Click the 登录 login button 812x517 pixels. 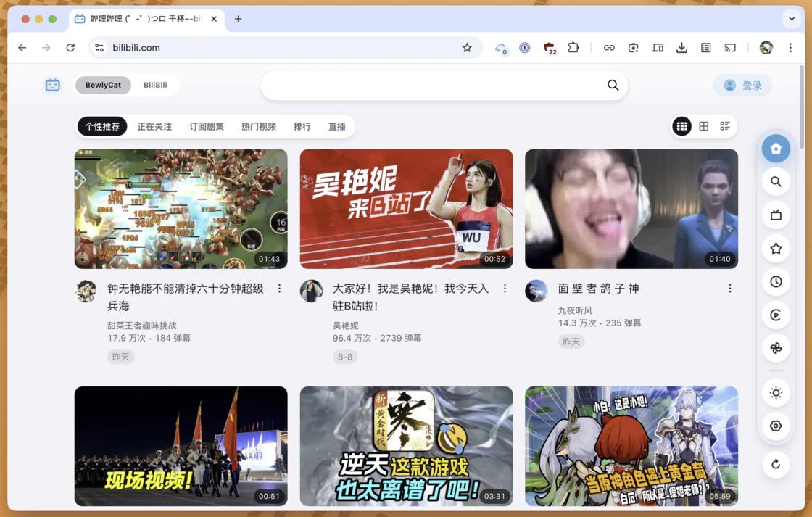(x=742, y=85)
